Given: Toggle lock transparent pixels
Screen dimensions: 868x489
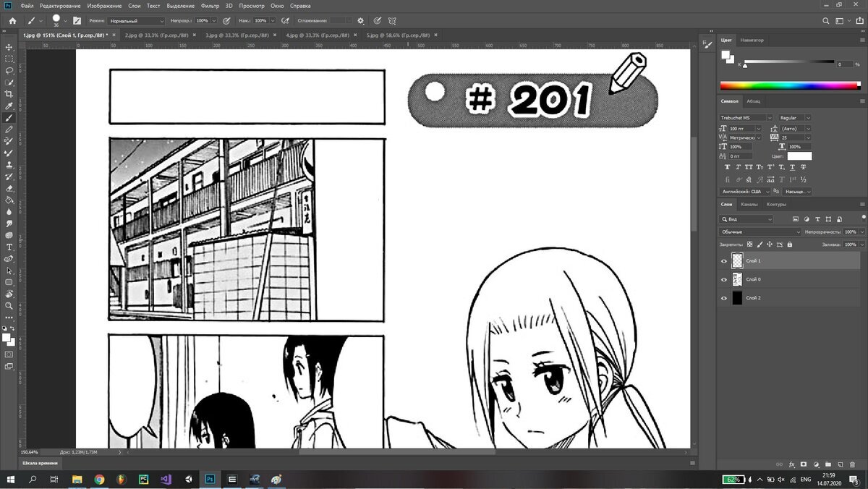Looking at the screenshot, I should pyautogui.click(x=750, y=244).
